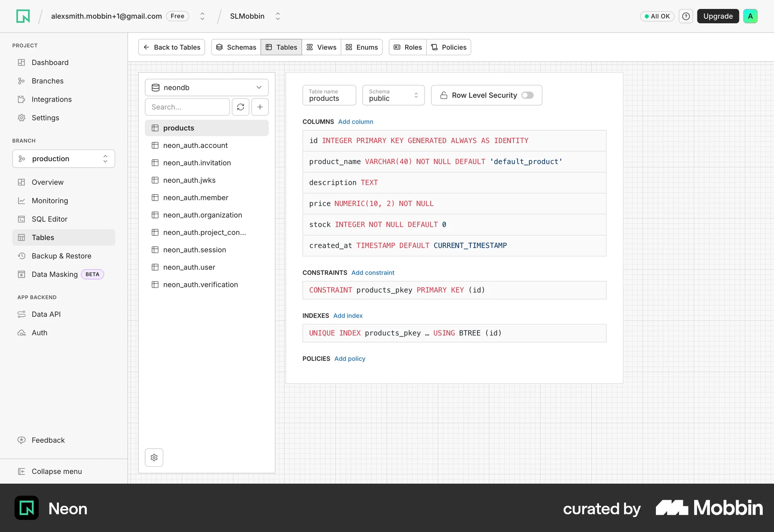Click the Neon logo in the header
774x532 pixels.
pos(23,16)
